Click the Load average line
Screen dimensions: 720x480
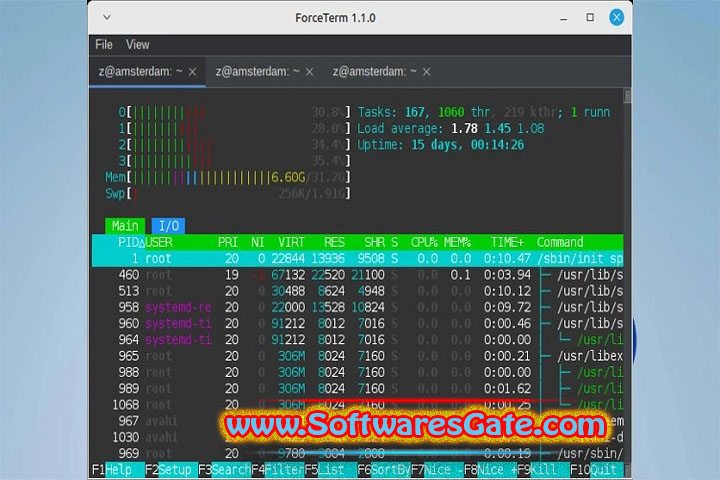(450, 129)
